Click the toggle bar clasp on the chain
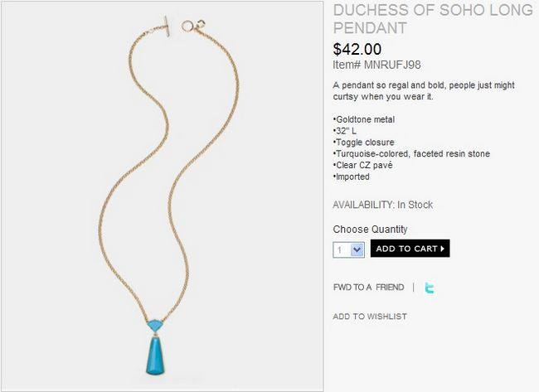The width and height of the screenshot is (539, 392). (167, 27)
